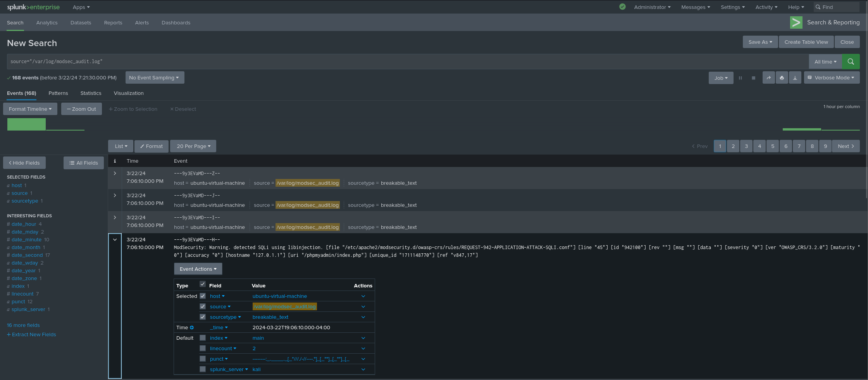Image resolution: width=868 pixels, height=380 pixels.
Task: Check the linecount field checkbox
Action: [x=202, y=348]
